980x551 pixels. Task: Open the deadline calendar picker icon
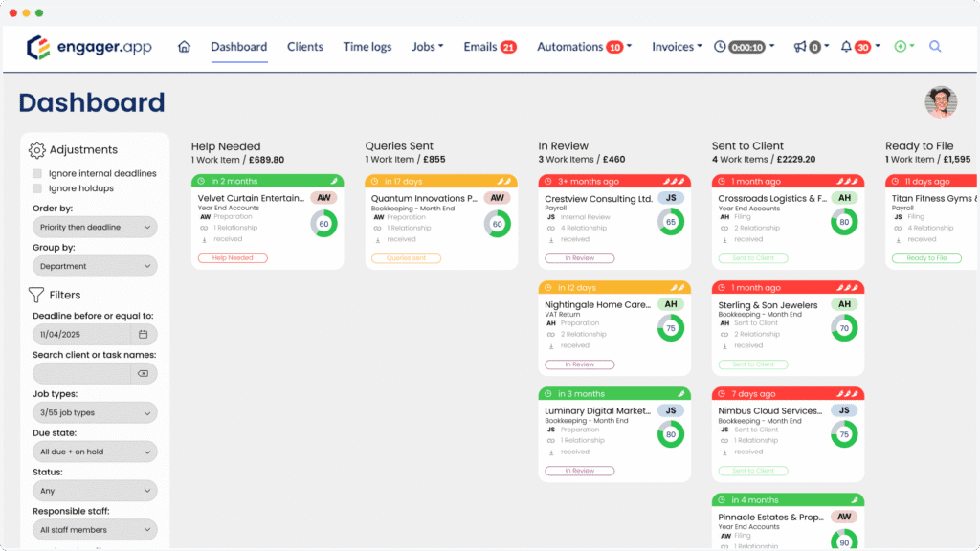(x=144, y=334)
